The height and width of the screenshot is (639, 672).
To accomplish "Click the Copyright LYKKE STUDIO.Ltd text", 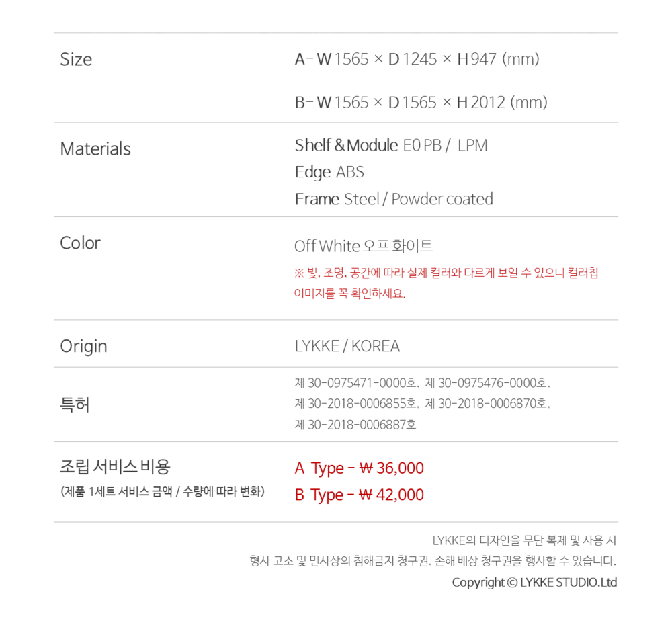I will (x=534, y=582).
